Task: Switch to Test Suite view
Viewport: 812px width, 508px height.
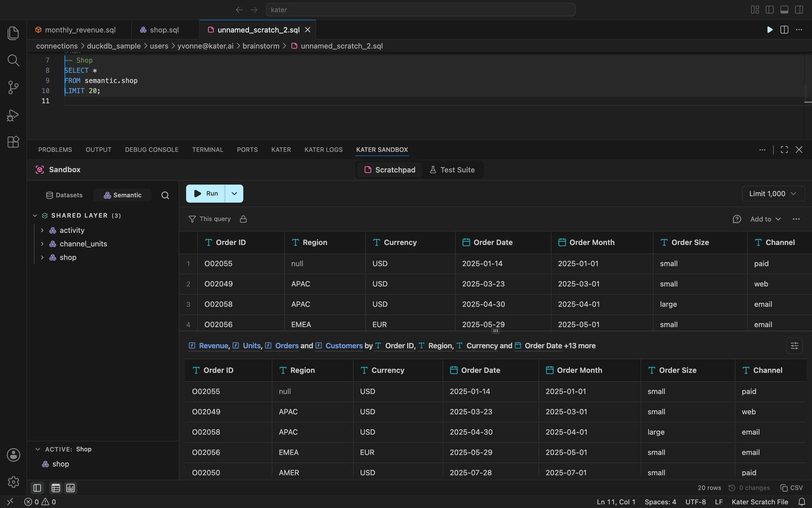Action: click(x=452, y=170)
